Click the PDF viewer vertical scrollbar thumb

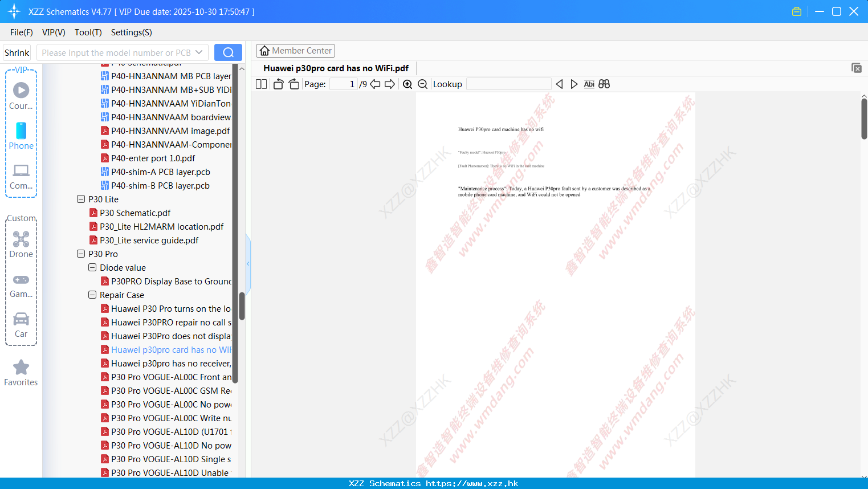click(x=864, y=119)
